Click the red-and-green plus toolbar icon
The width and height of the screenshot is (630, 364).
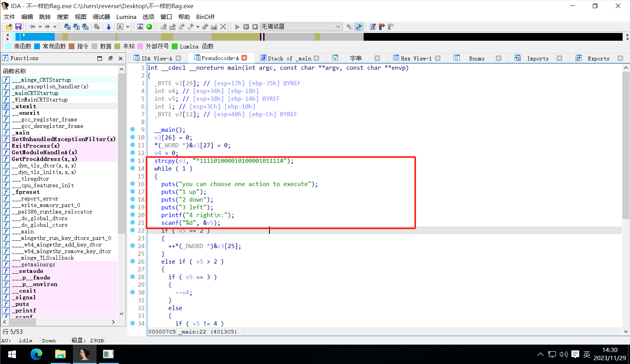(382, 27)
